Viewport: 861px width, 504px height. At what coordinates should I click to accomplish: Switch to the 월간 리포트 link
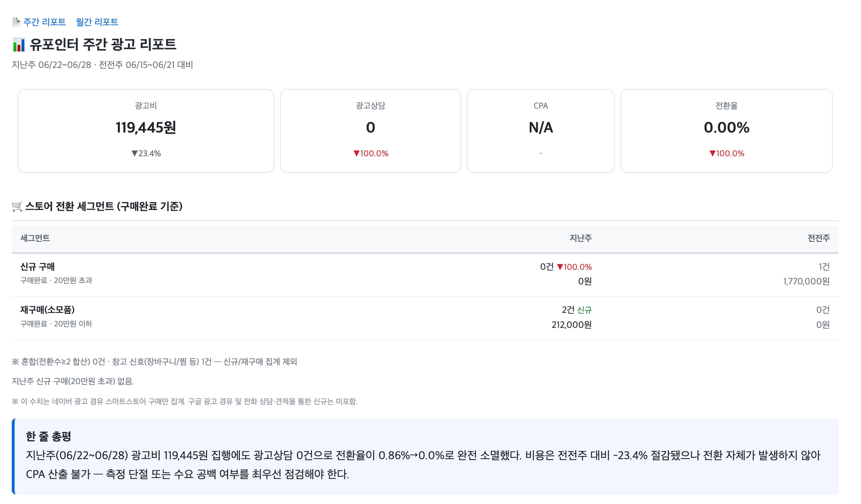coord(97,22)
